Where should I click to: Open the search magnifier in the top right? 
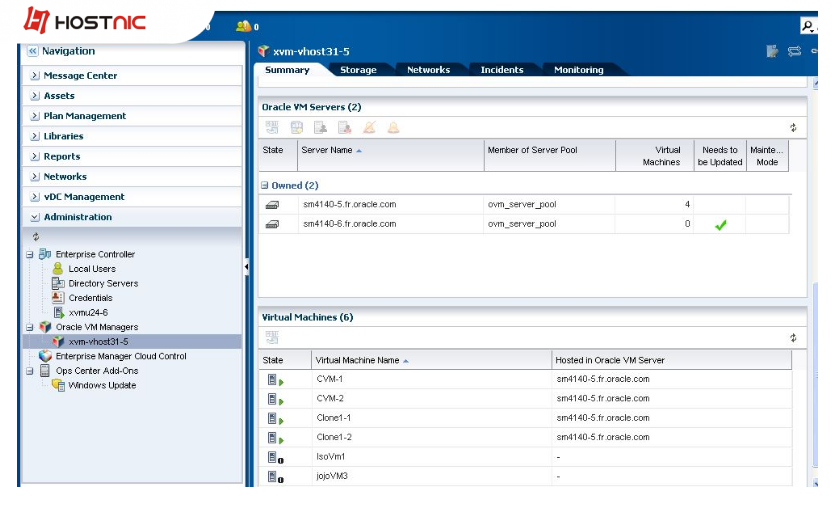pyautogui.click(x=807, y=26)
